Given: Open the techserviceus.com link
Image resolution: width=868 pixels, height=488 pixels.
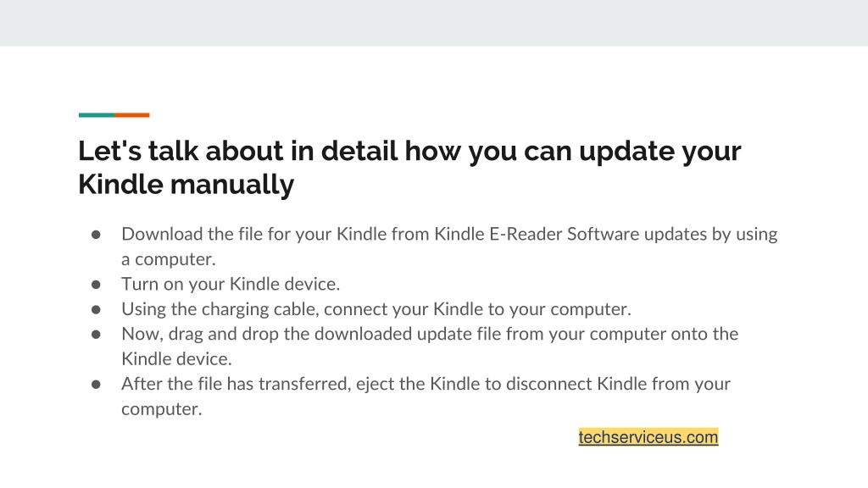Looking at the screenshot, I should pos(648,436).
